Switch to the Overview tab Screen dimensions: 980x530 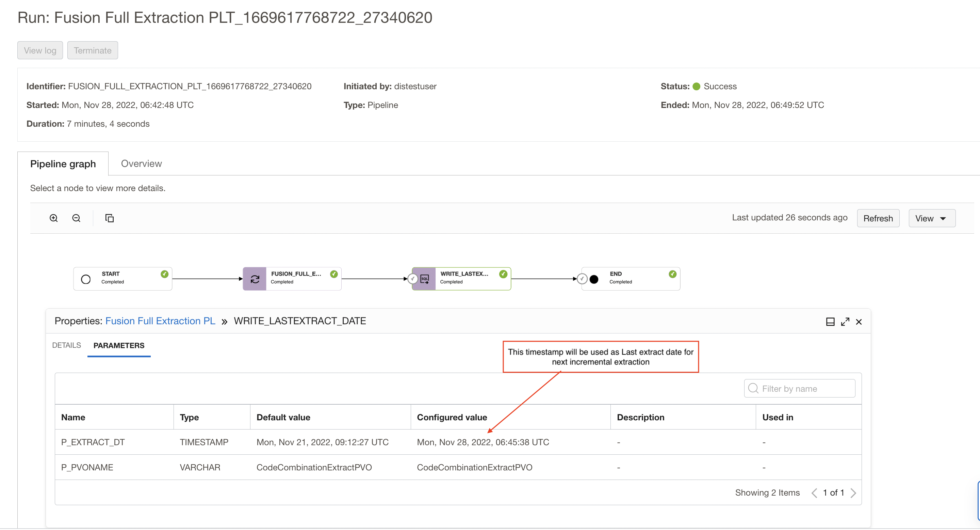pyautogui.click(x=141, y=163)
